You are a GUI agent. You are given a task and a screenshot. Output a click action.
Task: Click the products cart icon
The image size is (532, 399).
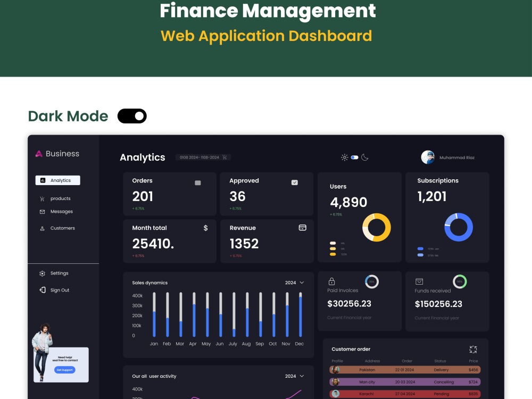42,199
